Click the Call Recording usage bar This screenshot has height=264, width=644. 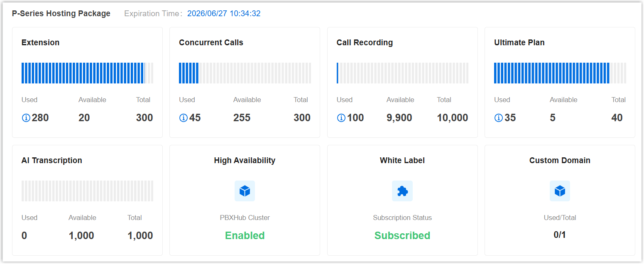[x=402, y=73]
